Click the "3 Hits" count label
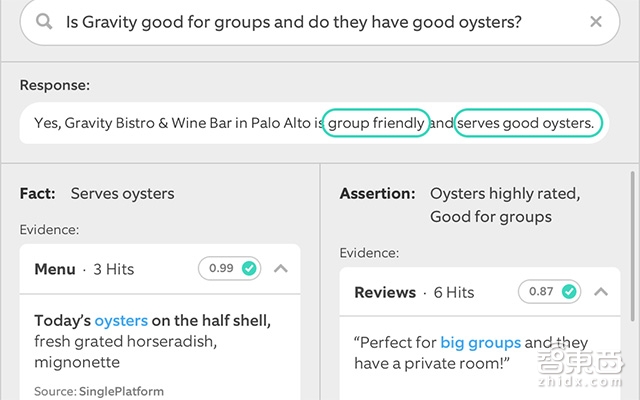Screen dimensions: 640x400 (114, 269)
